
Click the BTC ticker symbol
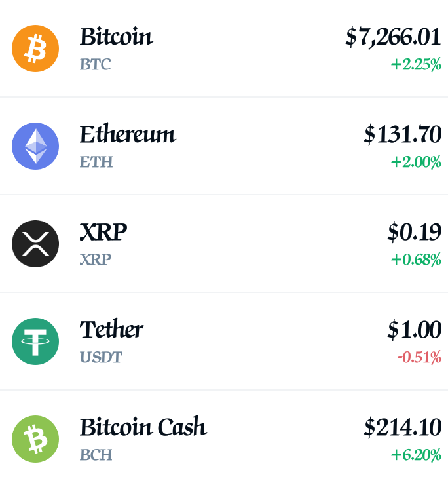(95, 64)
